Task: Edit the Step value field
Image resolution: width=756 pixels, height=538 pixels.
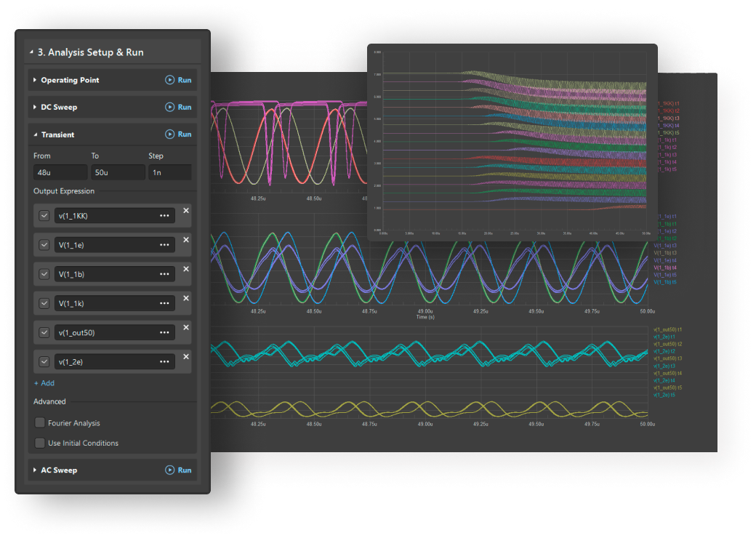Action: tap(169, 173)
